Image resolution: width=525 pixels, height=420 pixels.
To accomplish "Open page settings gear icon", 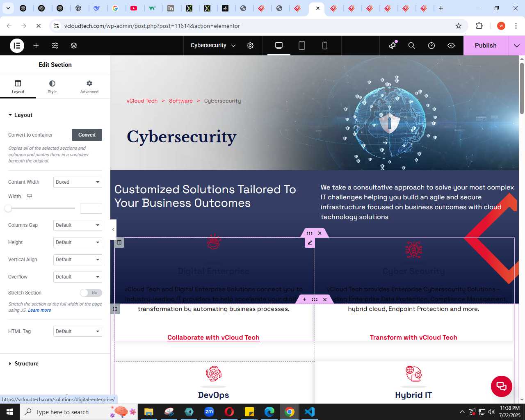I will click(250, 46).
